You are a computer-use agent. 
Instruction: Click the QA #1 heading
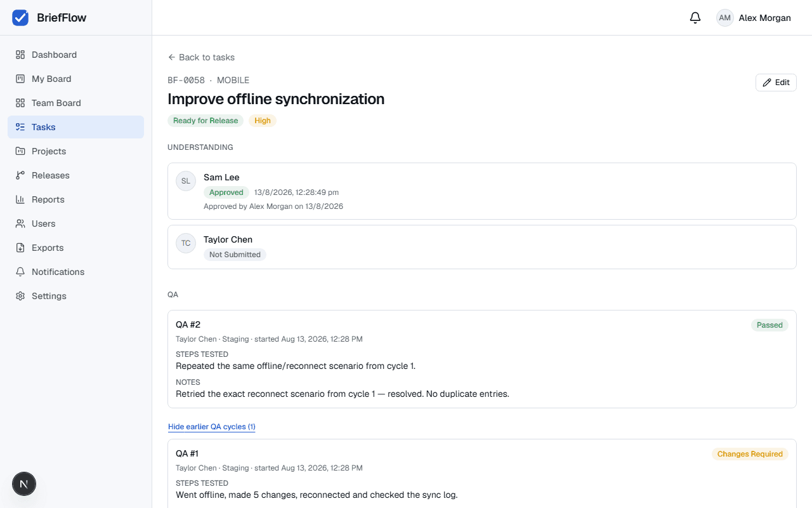(187, 453)
